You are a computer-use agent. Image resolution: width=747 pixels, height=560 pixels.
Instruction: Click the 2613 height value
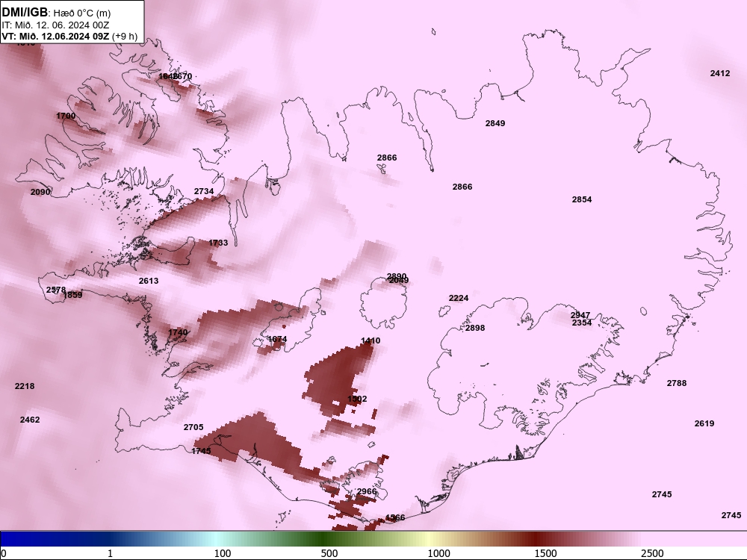(x=149, y=281)
